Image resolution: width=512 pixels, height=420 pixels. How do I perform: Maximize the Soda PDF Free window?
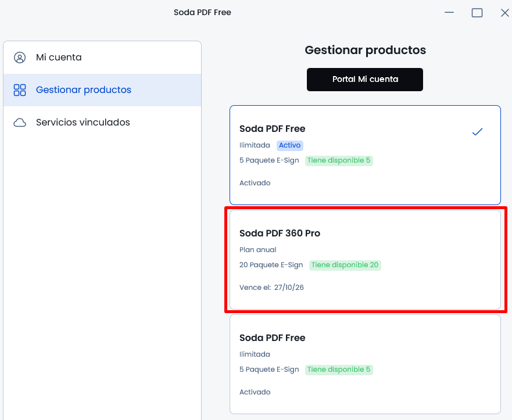pyautogui.click(x=477, y=13)
